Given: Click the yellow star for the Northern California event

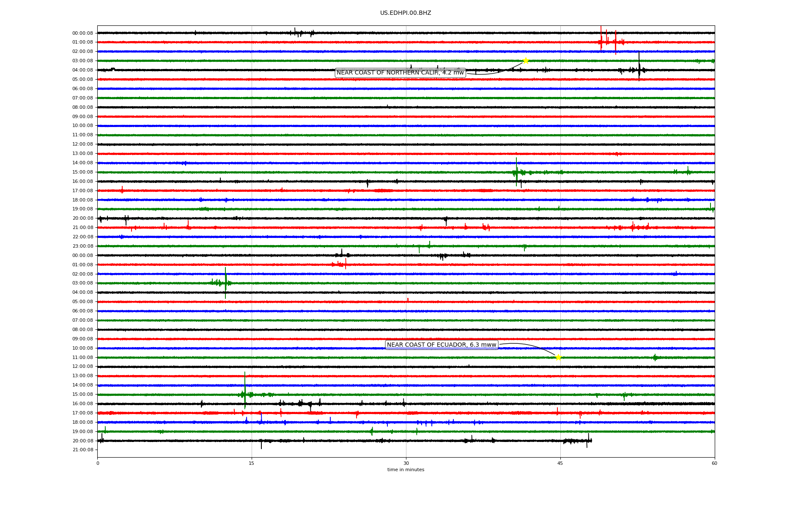Looking at the screenshot, I should pyautogui.click(x=525, y=61).
